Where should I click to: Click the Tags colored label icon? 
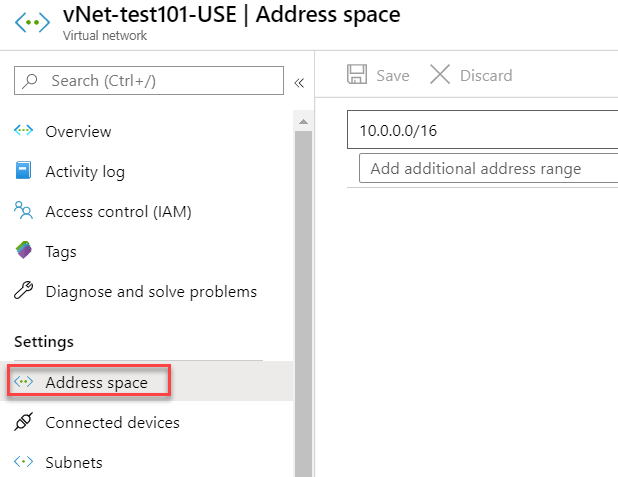click(x=24, y=250)
